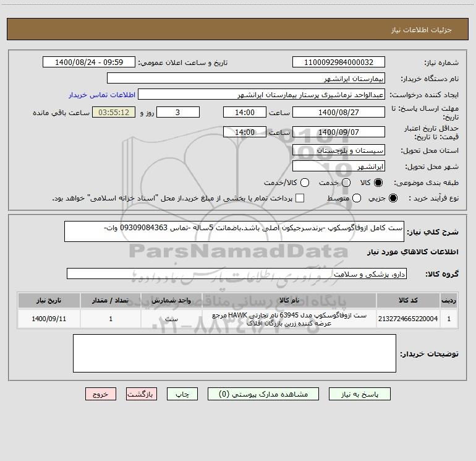The height and width of the screenshot is (461, 476).
Task: Click the شرح کلی نیاز label
Action: pyautogui.click(x=433, y=232)
